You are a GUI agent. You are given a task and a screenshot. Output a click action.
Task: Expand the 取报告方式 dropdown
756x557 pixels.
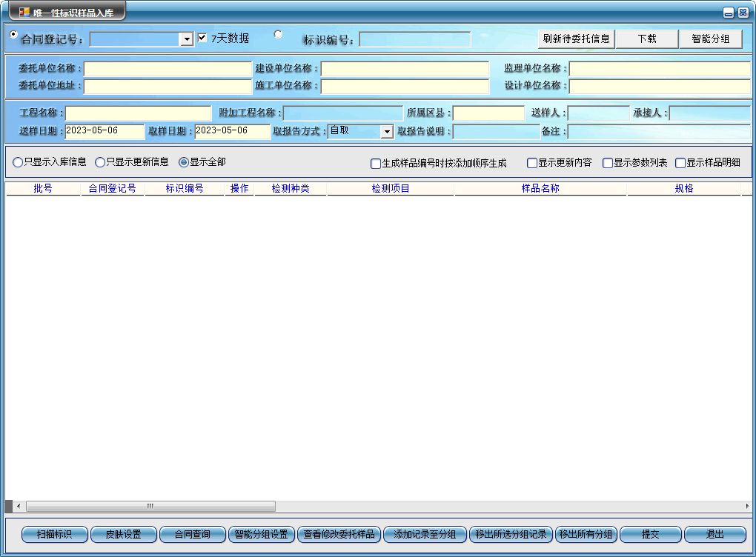pyautogui.click(x=386, y=132)
